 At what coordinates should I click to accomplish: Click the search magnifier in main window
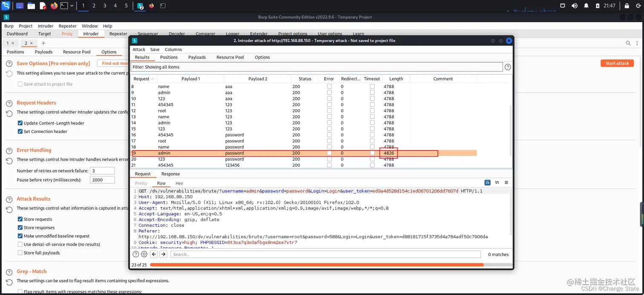628,43
